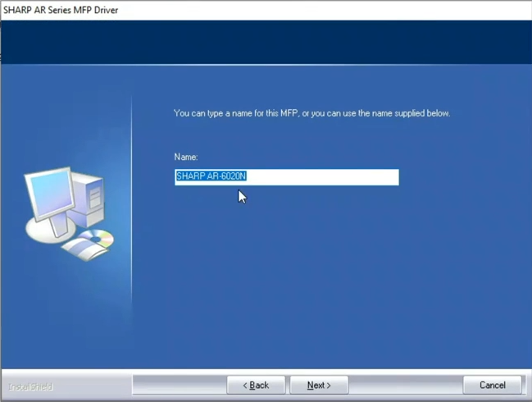Image resolution: width=532 pixels, height=402 pixels.
Task: Cancel the driver installation
Action: point(493,385)
